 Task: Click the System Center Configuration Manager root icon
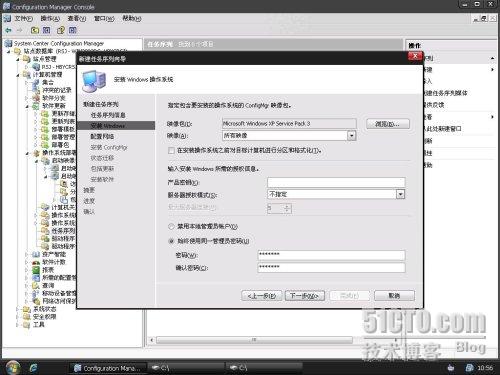tap(8, 43)
